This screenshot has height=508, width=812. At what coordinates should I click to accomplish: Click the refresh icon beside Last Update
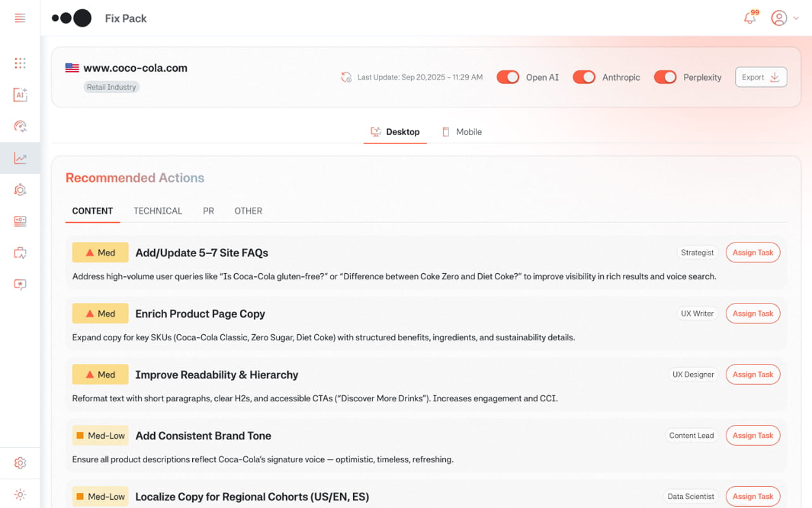[346, 77]
